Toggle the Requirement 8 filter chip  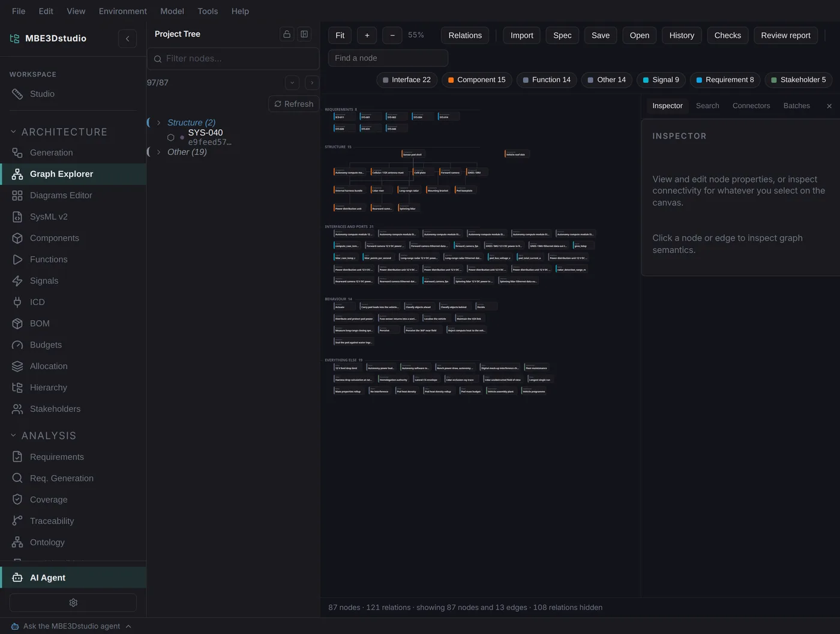pos(725,80)
